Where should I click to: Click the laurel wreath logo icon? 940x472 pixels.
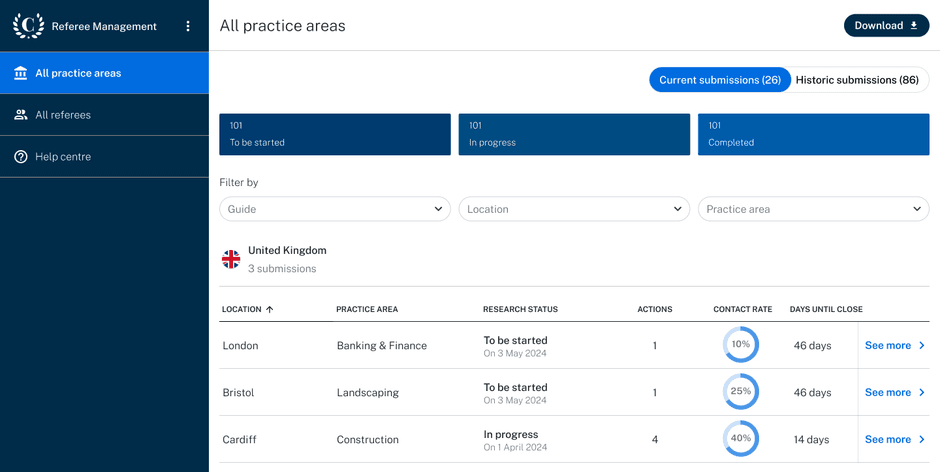(x=28, y=26)
